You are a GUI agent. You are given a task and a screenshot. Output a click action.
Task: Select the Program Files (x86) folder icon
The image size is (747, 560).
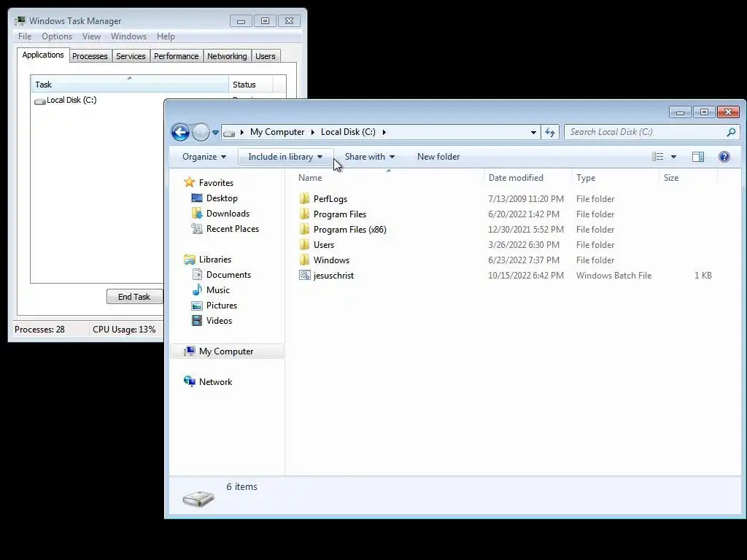point(304,229)
